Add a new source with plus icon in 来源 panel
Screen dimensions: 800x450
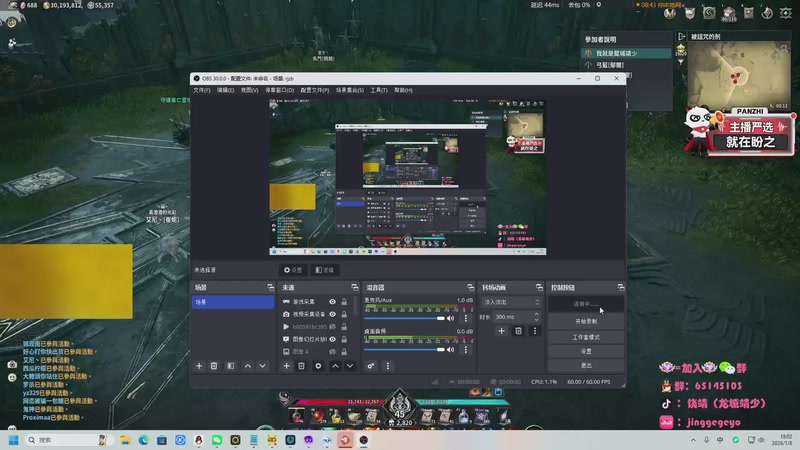tap(286, 366)
